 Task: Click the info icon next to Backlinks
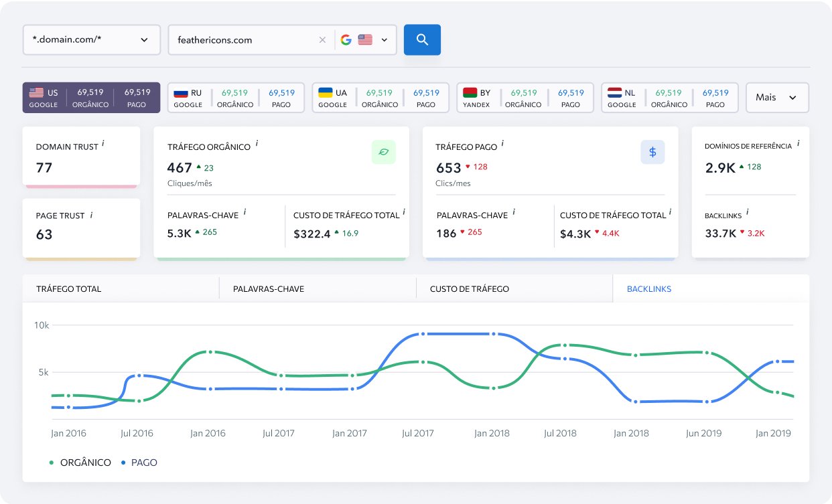click(748, 212)
